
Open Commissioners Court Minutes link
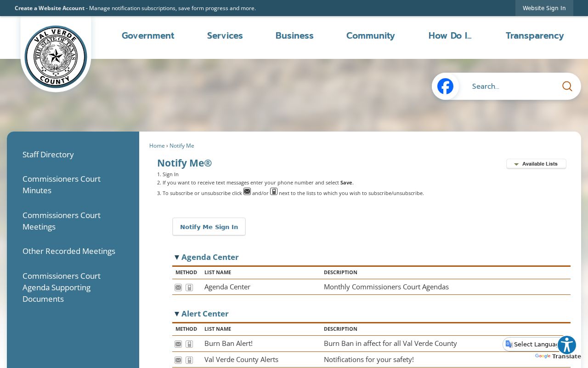coord(62,184)
